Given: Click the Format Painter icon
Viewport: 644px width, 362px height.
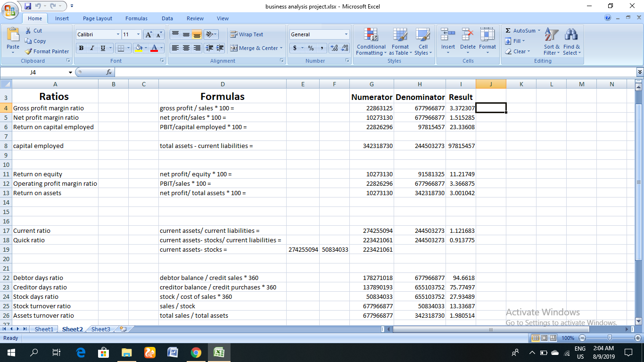Looking at the screenshot, I should (x=27, y=51).
